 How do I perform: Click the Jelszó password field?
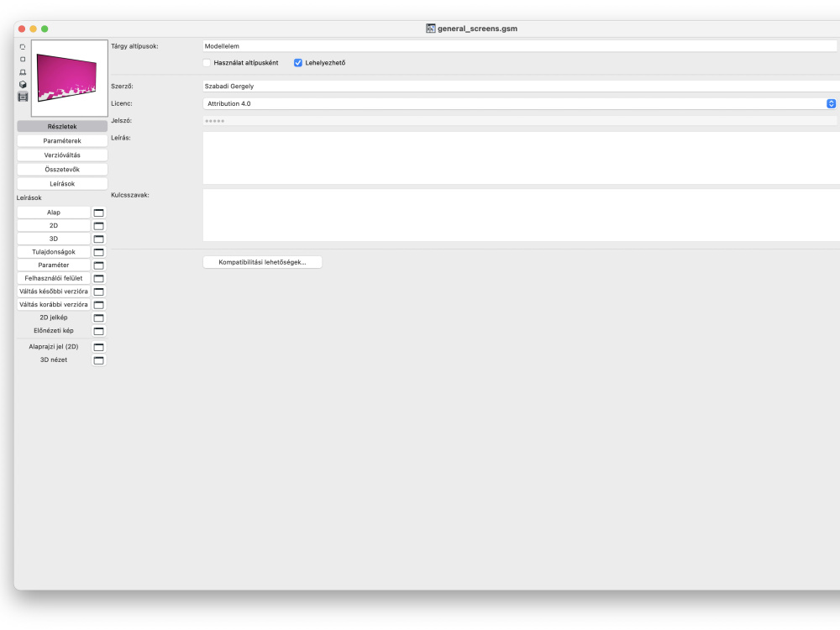click(520, 120)
